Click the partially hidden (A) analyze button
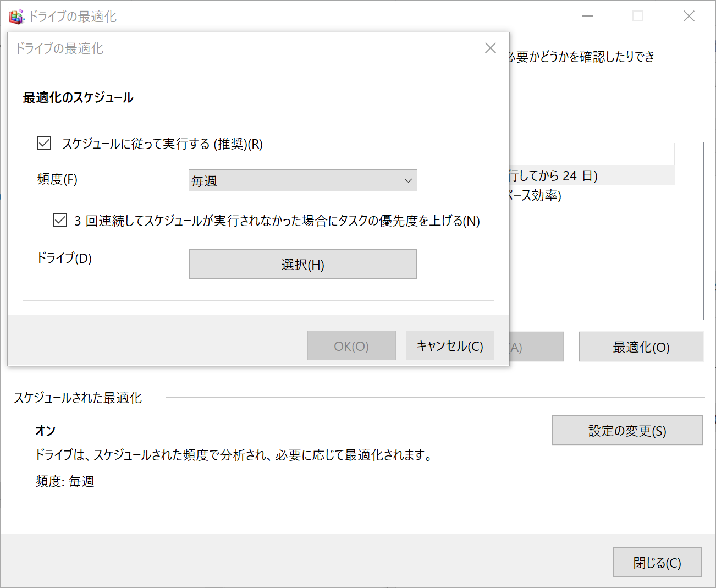This screenshot has height=588, width=716. click(x=536, y=347)
